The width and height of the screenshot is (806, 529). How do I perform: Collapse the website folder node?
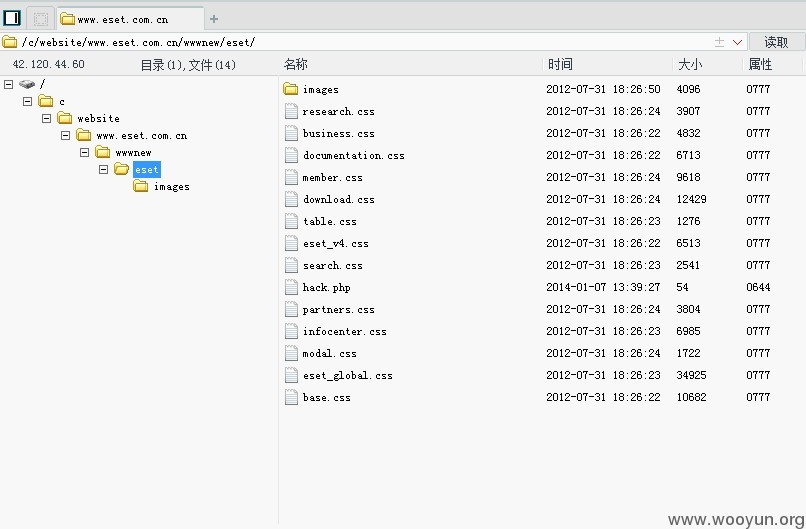[x=47, y=118]
